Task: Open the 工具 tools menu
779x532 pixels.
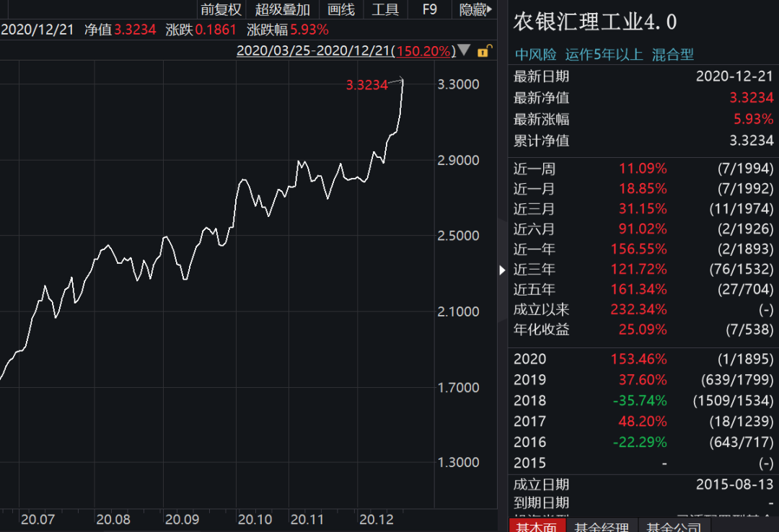Action: (x=385, y=9)
